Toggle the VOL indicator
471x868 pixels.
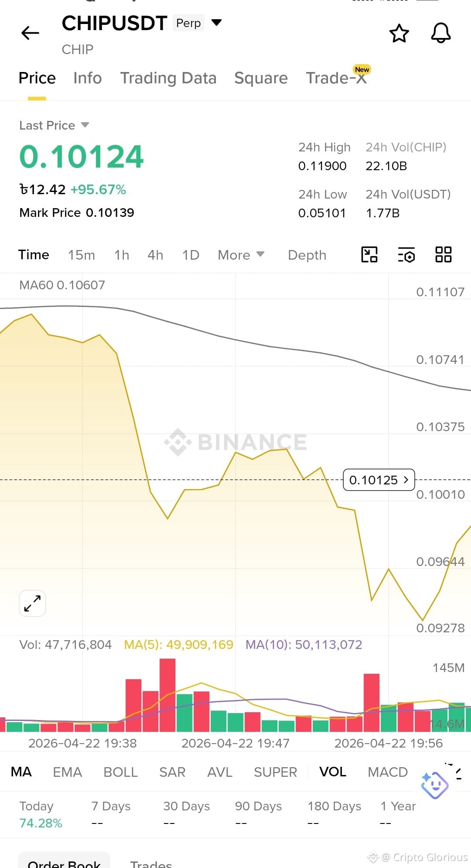coord(333,772)
